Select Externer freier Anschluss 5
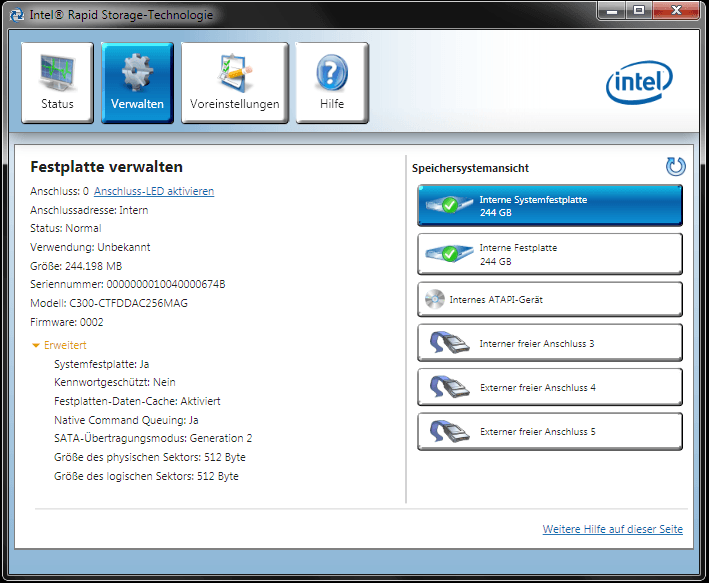Image resolution: width=709 pixels, height=583 pixels. tap(550, 431)
